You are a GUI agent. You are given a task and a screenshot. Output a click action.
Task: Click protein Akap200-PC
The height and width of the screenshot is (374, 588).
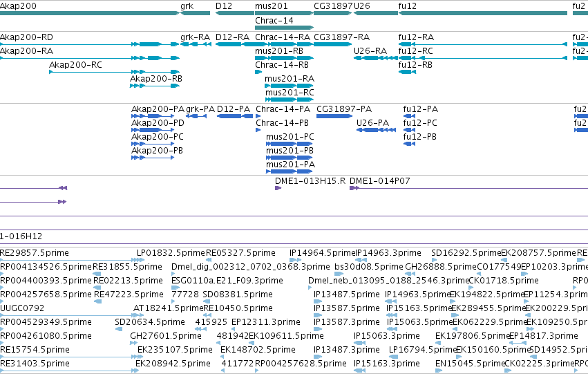click(x=157, y=137)
